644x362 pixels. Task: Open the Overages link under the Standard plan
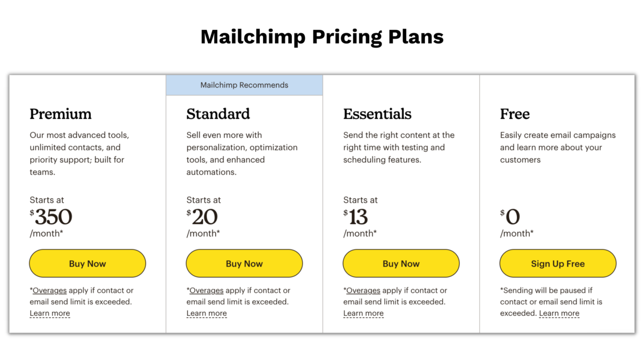206,290
